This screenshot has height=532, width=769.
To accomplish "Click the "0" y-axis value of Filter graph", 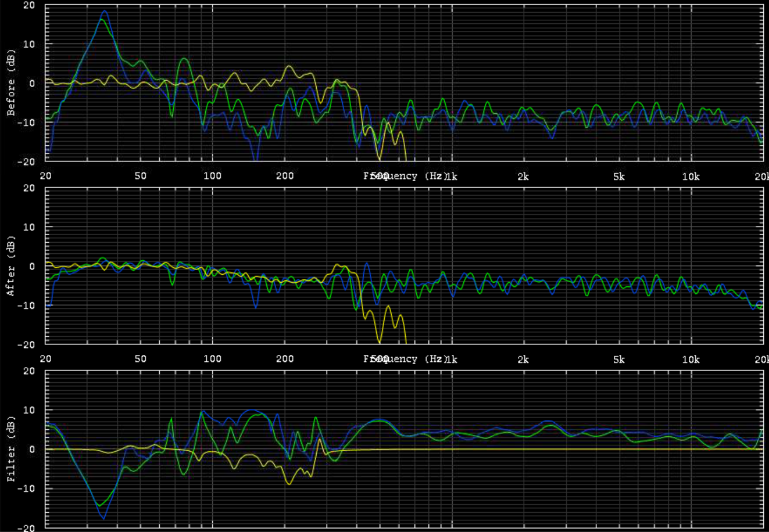I will 33,450.
